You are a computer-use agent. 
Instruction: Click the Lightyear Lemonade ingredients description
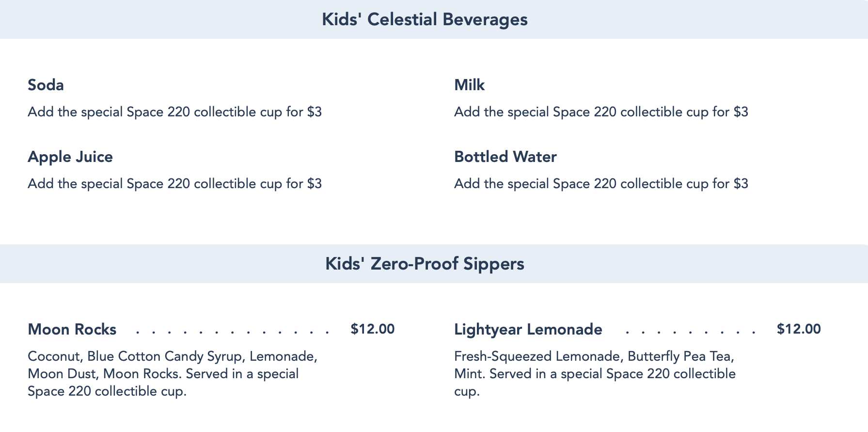click(595, 374)
